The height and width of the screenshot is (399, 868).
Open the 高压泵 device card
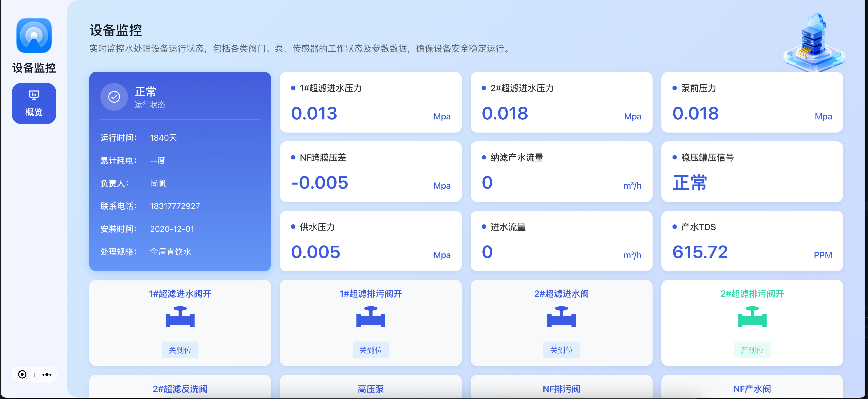(x=371, y=389)
